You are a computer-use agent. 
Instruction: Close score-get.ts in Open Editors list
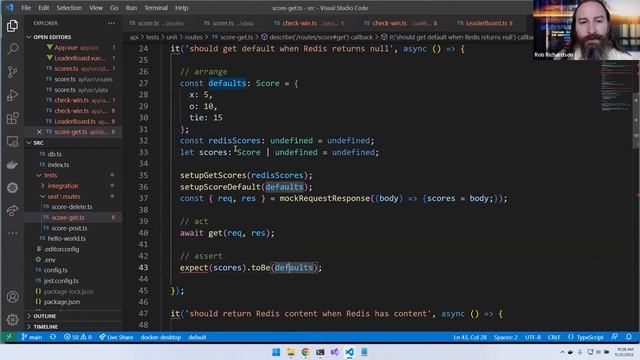point(39,132)
